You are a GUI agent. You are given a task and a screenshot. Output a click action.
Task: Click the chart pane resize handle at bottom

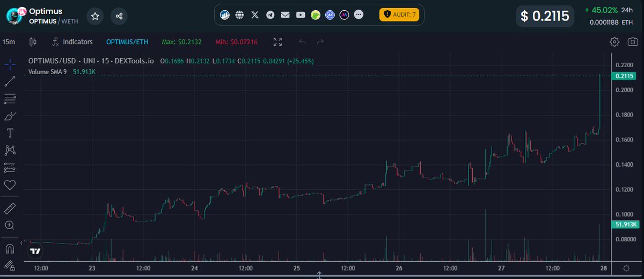(319, 275)
